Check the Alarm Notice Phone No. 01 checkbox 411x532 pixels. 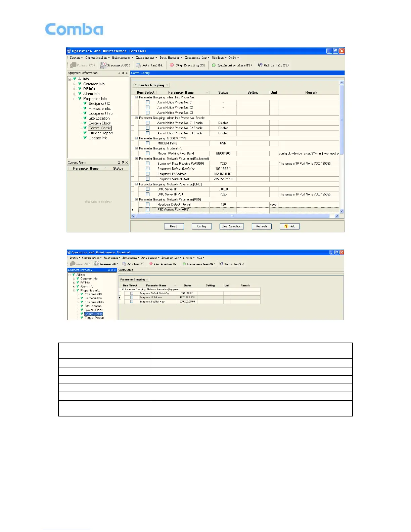pos(147,102)
